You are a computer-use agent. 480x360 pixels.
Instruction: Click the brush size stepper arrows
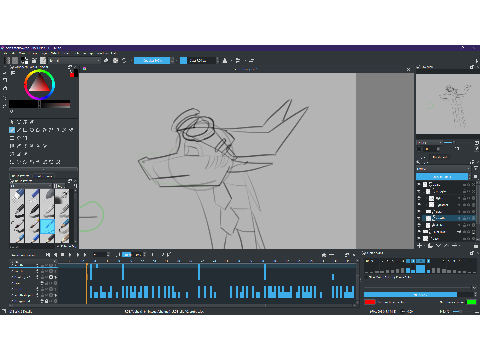point(217,60)
